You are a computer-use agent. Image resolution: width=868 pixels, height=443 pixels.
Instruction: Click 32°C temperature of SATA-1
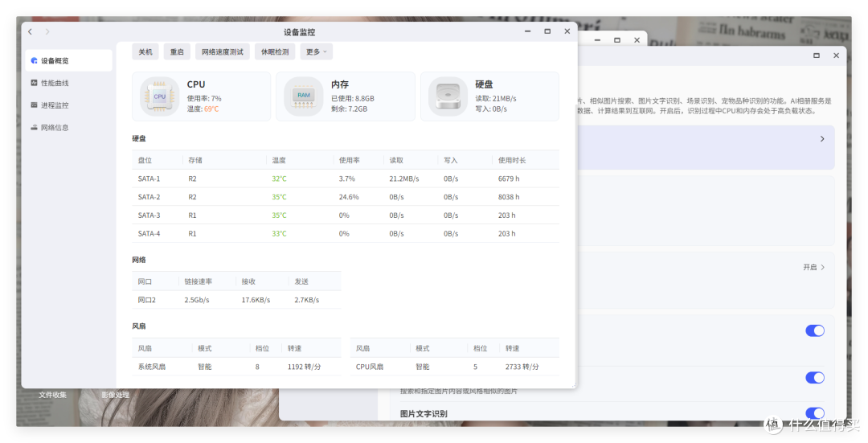pyautogui.click(x=279, y=178)
